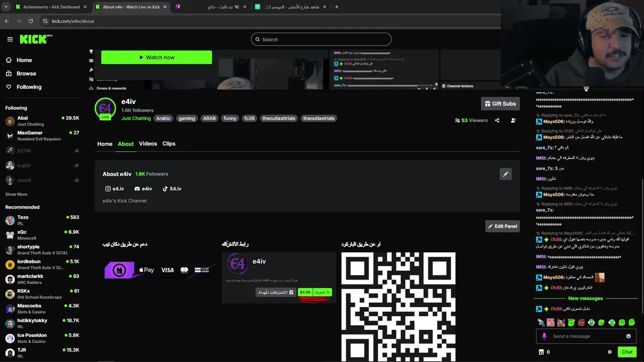Click the green Chat send button

coord(627,352)
